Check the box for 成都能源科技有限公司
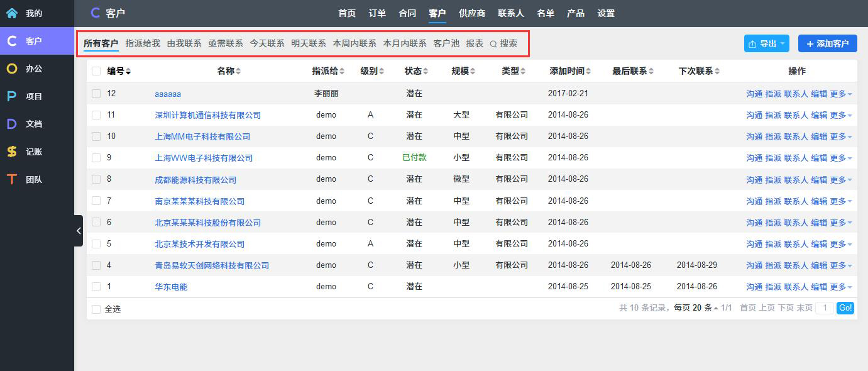The width and height of the screenshot is (868, 371). (96, 179)
